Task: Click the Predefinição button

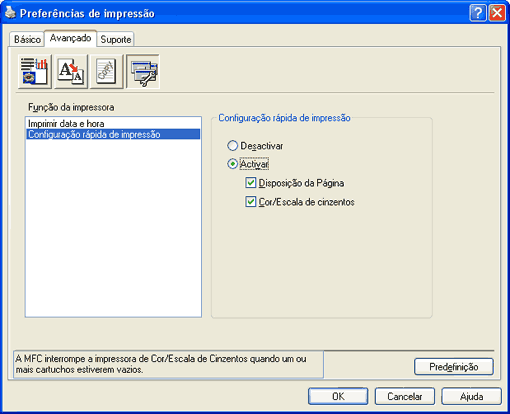Action: point(454,367)
